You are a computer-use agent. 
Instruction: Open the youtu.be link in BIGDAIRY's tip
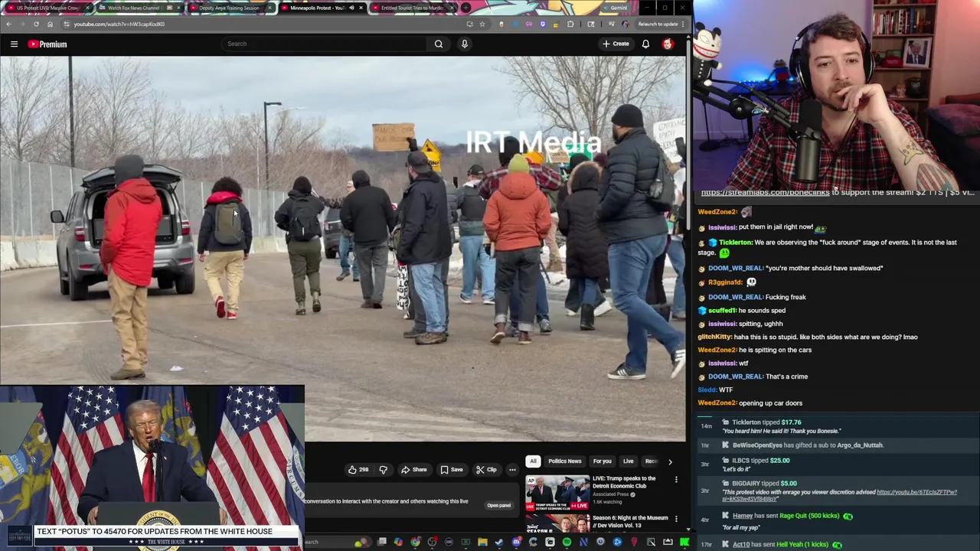916,492
